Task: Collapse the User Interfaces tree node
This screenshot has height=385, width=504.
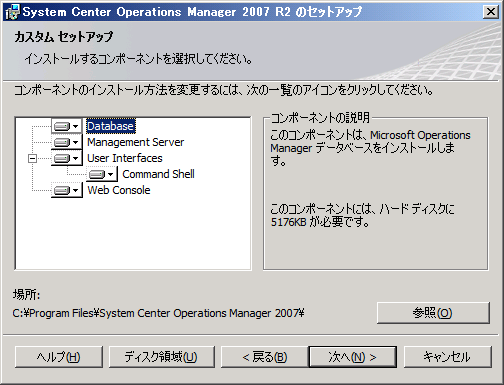Action: [32, 158]
